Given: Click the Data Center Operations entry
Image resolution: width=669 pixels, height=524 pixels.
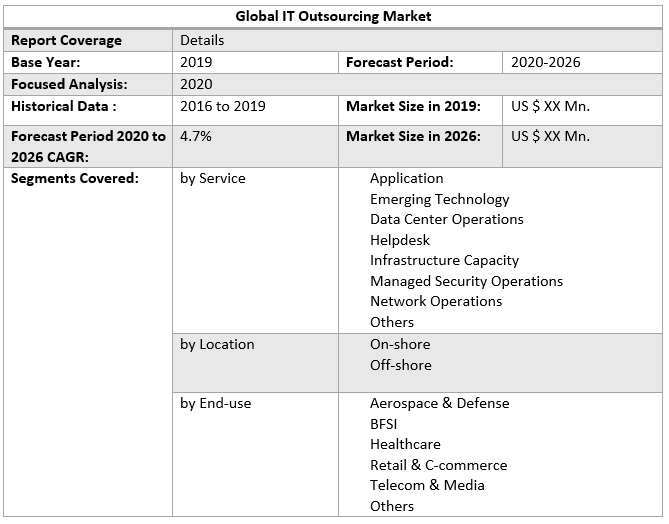Looking at the screenshot, I should pyautogui.click(x=446, y=219).
